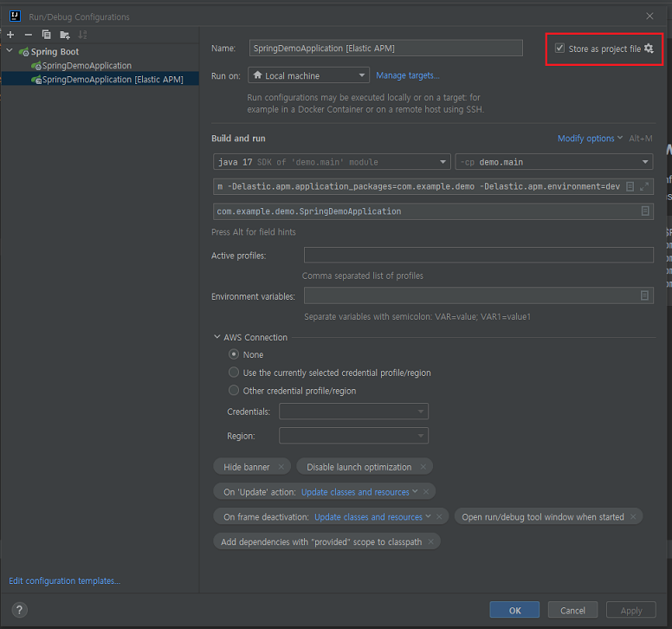Collapse the AWS Connection section
This screenshot has width=672, height=629.
(216, 337)
